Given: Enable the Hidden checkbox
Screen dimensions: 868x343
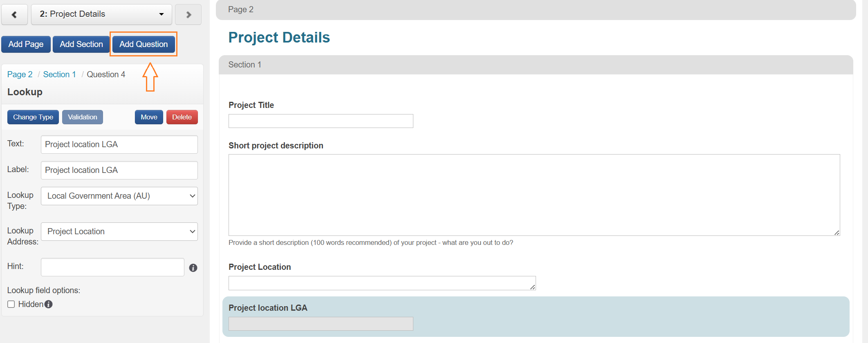Looking at the screenshot, I should click(11, 304).
